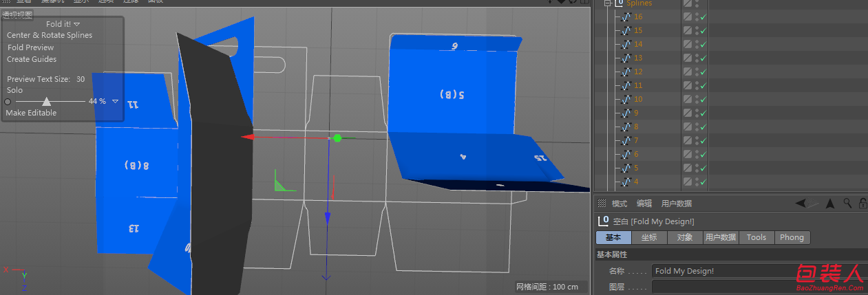This screenshot has height=295, width=868.
Task: Select the spline icon for object 14
Action: click(x=626, y=45)
